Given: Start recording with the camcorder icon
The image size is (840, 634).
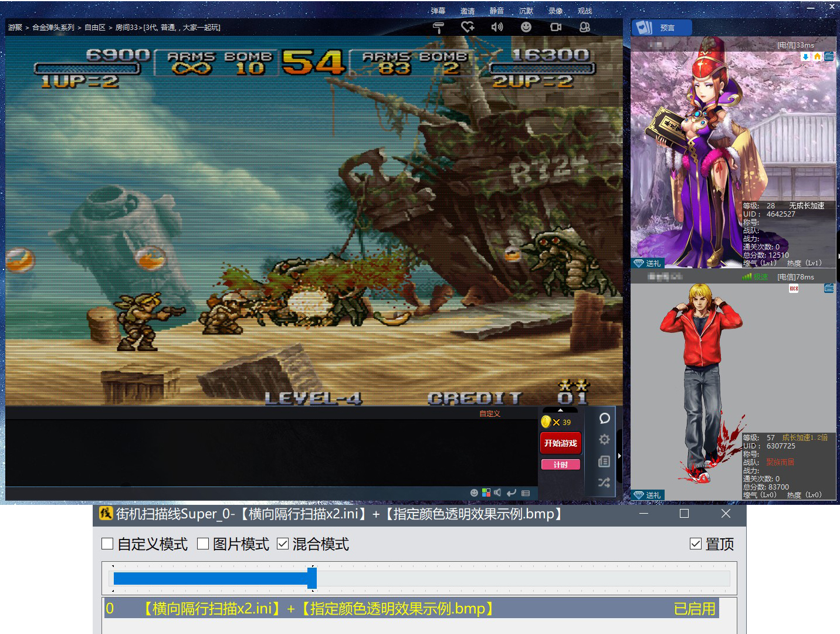Looking at the screenshot, I should (x=556, y=27).
